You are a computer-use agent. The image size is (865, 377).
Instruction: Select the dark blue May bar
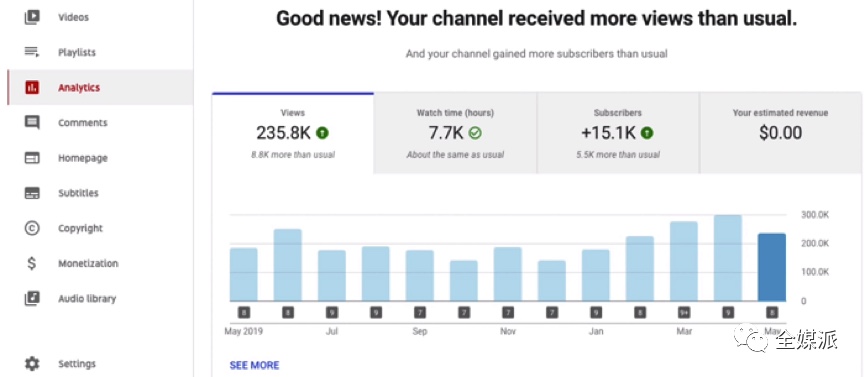772,267
